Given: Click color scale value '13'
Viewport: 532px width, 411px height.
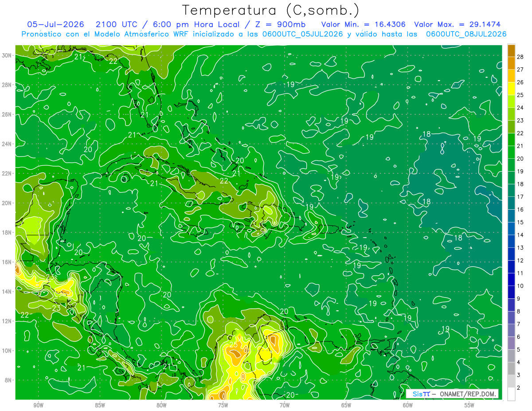Looking at the screenshot, I should coord(520,247).
